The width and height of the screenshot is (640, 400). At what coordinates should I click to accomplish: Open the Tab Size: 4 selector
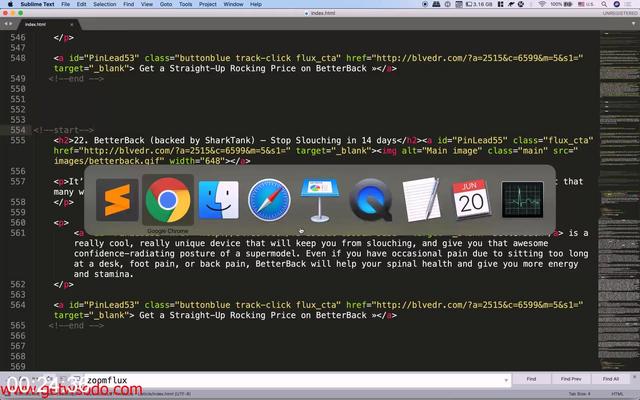point(580,394)
